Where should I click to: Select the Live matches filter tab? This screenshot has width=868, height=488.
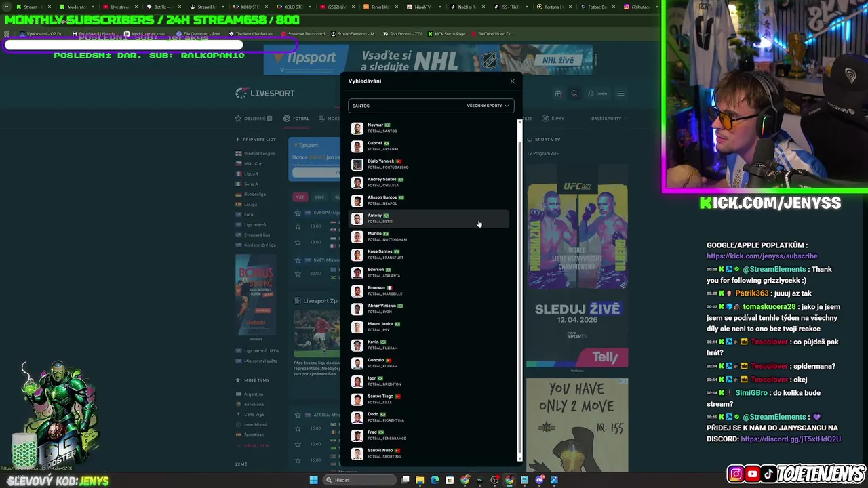tap(319, 197)
